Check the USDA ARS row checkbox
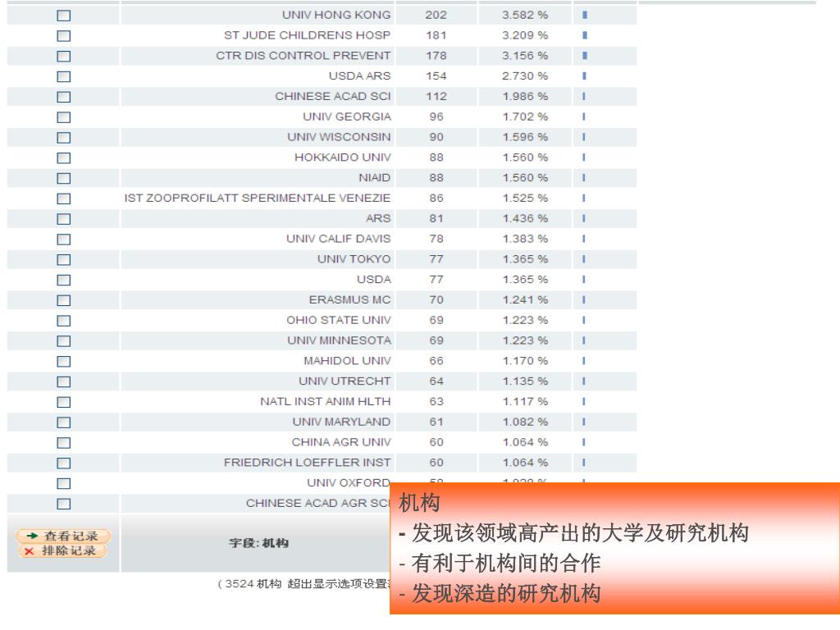 (64, 76)
